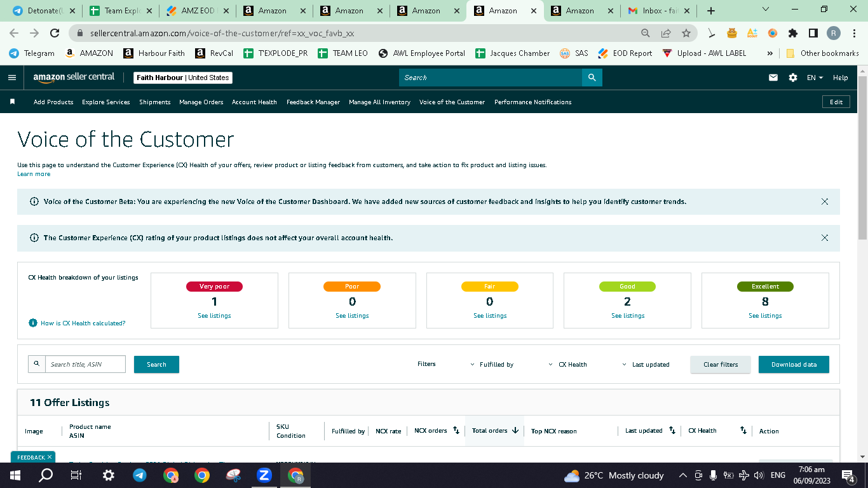Open Add Products in the navigation bar
The height and width of the screenshot is (488, 868).
(x=53, y=102)
